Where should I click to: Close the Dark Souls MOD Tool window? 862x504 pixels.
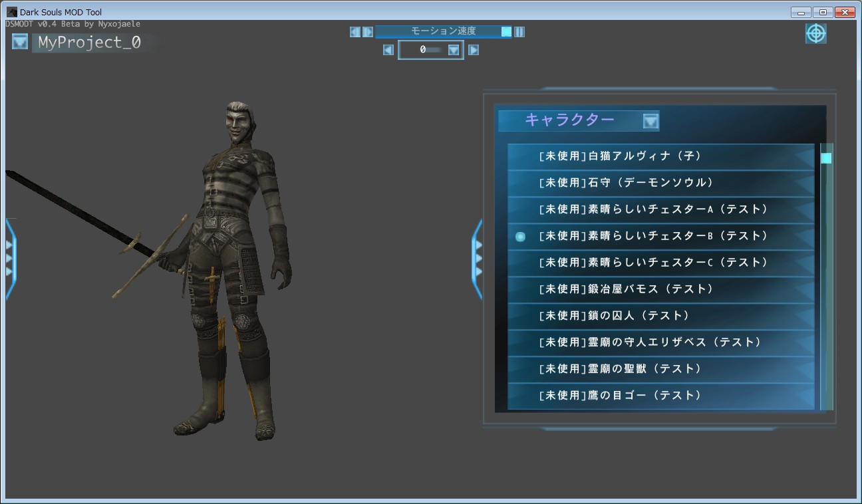845,12
